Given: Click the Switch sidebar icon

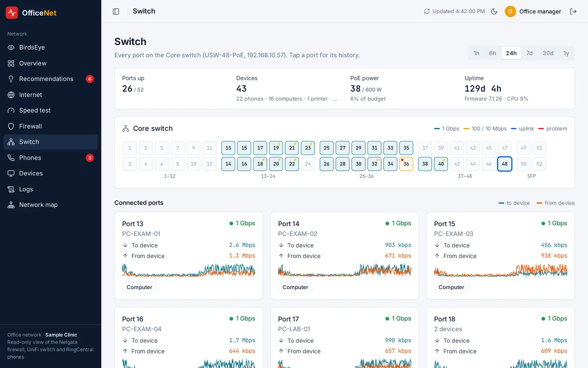Looking at the screenshot, I should coord(11,142).
